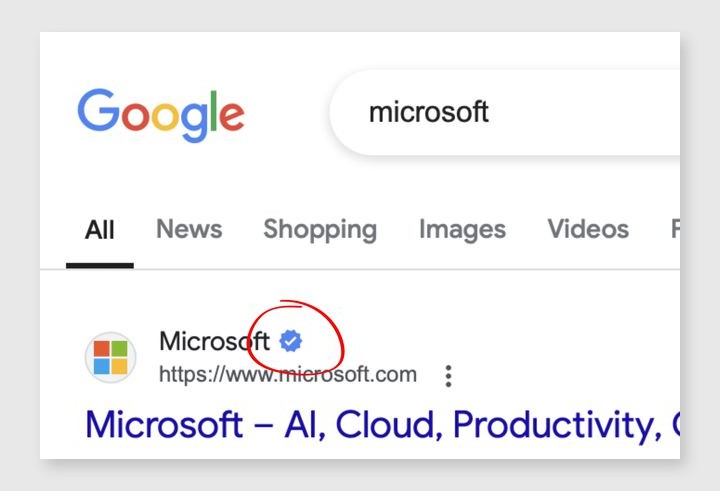
Task: Click the https://www.microsoft.com URL text
Action: 288,375
